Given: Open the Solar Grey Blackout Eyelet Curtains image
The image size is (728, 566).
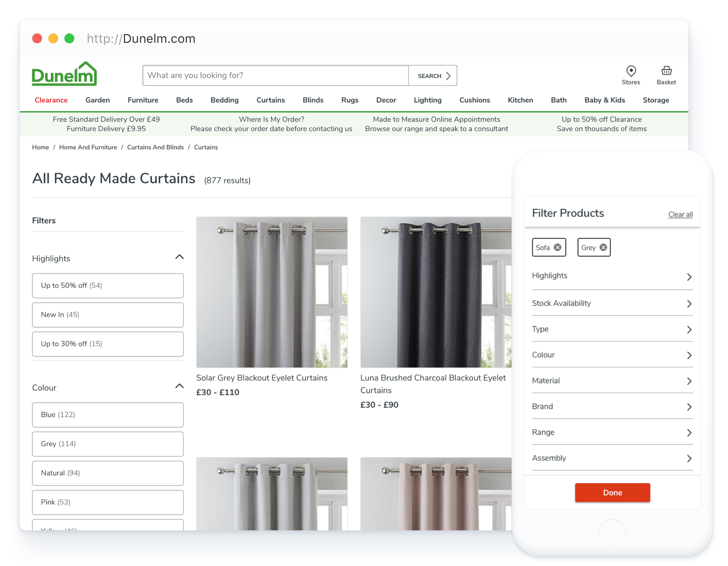Looking at the screenshot, I should point(272,292).
